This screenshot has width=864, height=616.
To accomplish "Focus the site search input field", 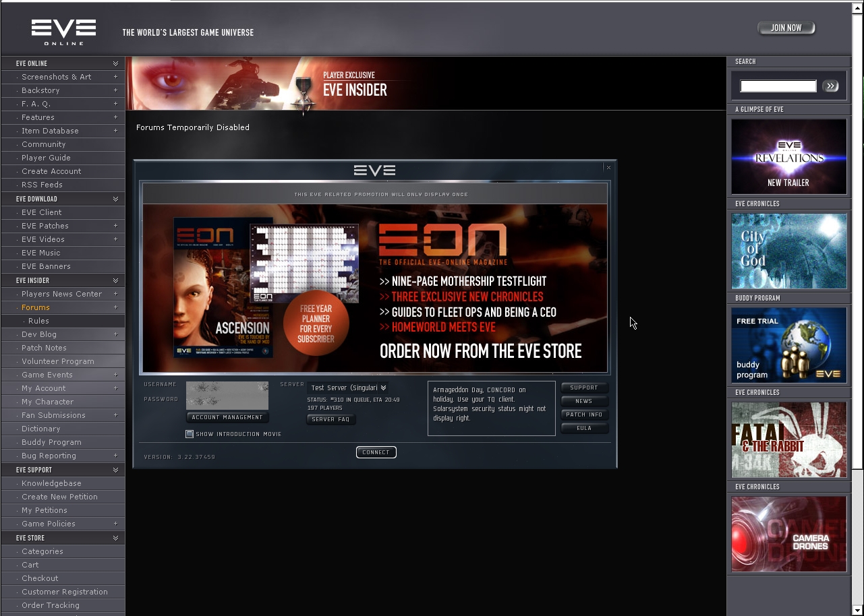I will click(x=778, y=86).
